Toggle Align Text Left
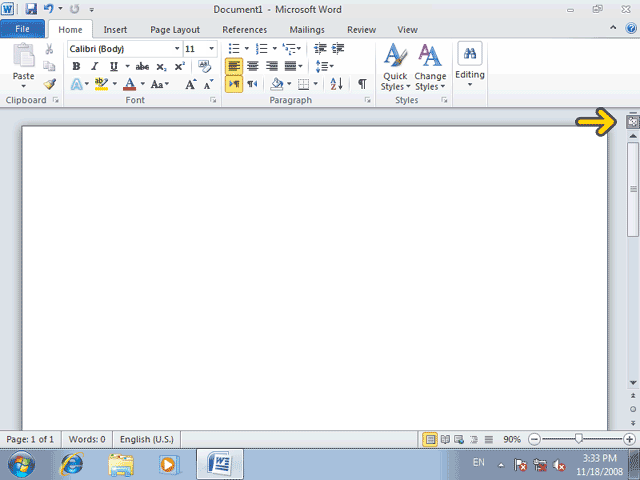The image size is (640, 480). pyautogui.click(x=234, y=66)
